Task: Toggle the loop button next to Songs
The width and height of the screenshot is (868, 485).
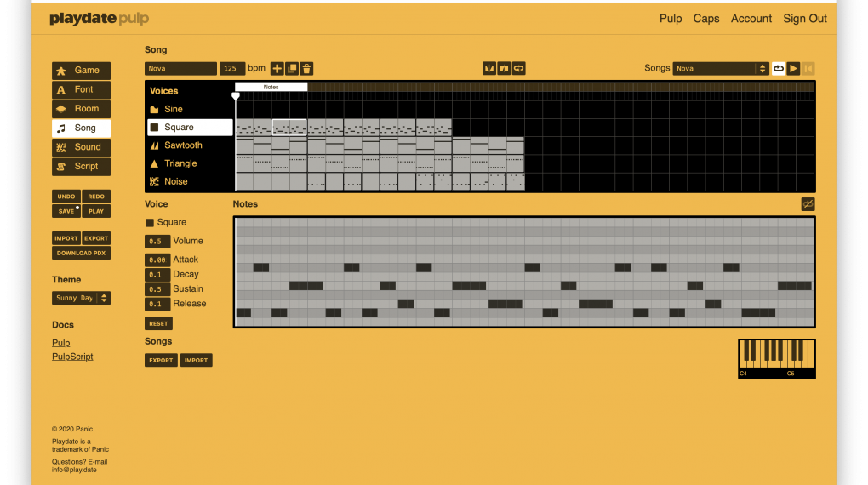Action: pyautogui.click(x=778, y=68)
